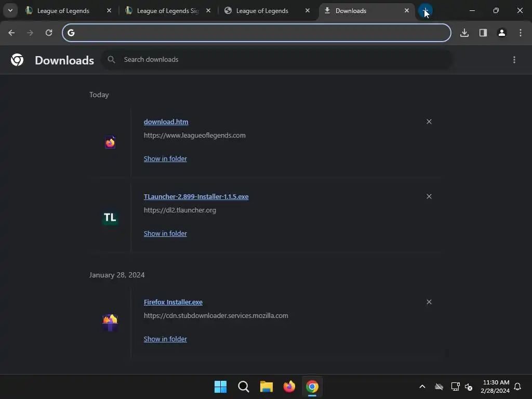Screen dimensions: 532x399
Task: Open the Windows Start menu
Action: point(220,387)
